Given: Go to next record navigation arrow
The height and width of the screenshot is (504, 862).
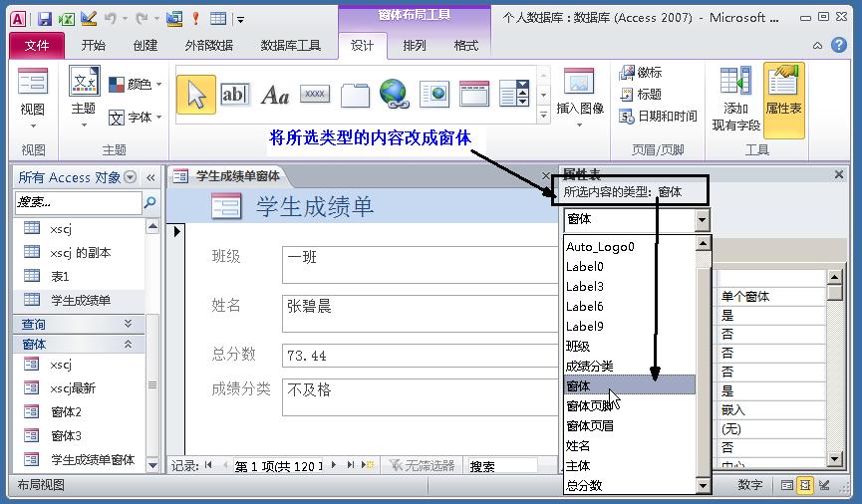Looking at the screenshot, I should click(x=334, y=465).
